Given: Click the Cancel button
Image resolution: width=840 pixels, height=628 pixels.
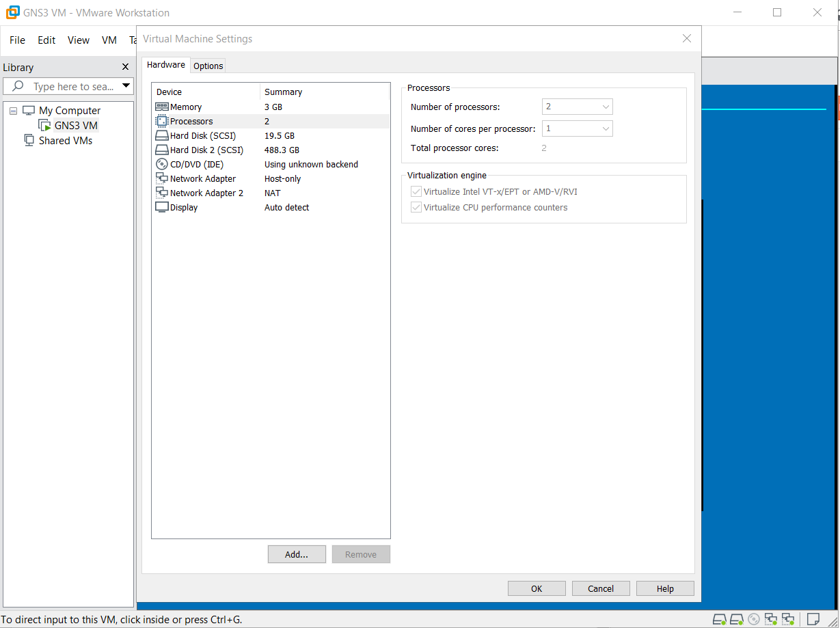Looking at the screenshot, I should [x=601, y=588].
